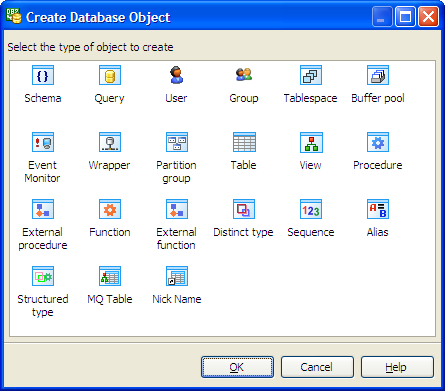The width and height of the screenshot is (445, 391).
Task: Maximize the dialog window
Action: pos(405,17)
